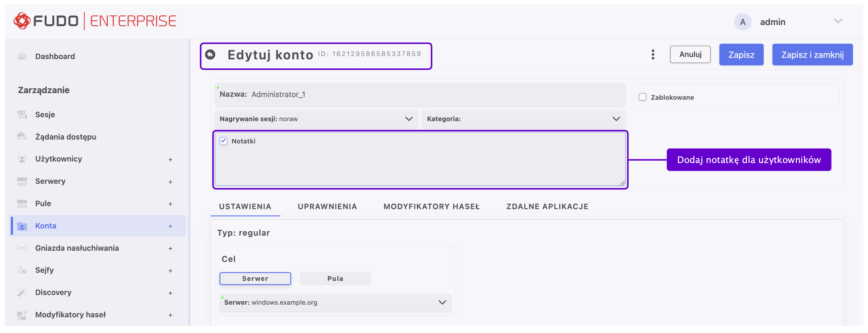Click the Sesje camera icon in sidebar

[x=22, y=115]
